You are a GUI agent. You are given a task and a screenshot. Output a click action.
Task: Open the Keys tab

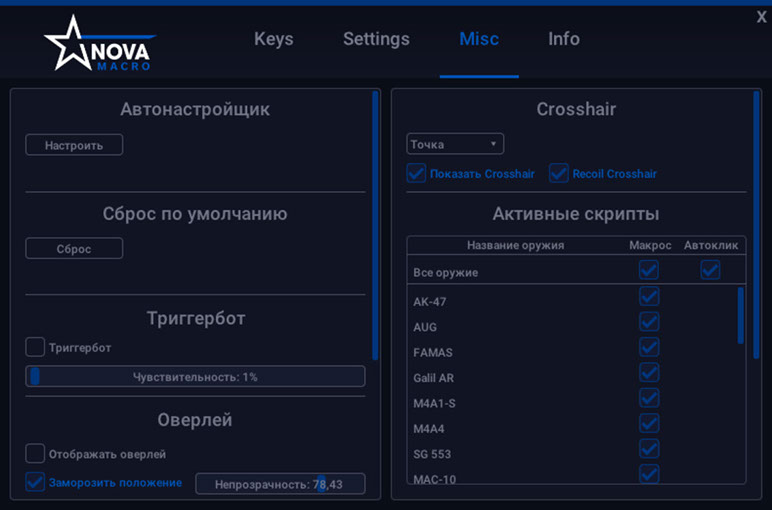273,39
